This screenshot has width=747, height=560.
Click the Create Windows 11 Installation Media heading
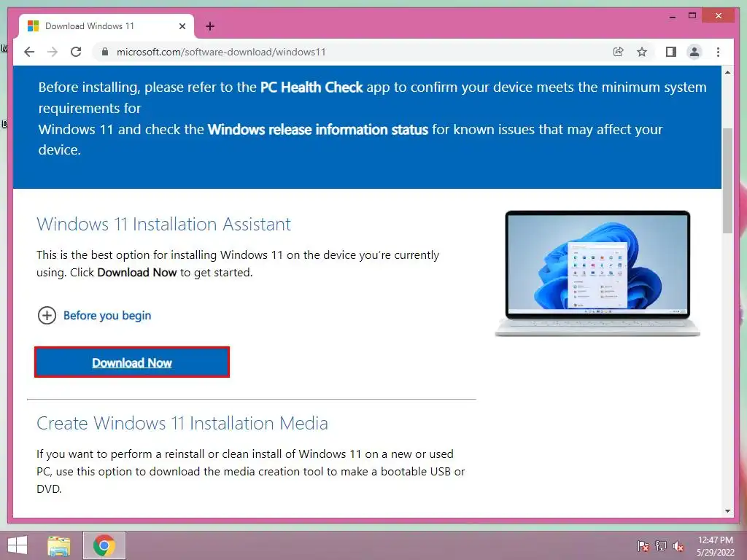(x=182, y=423)
